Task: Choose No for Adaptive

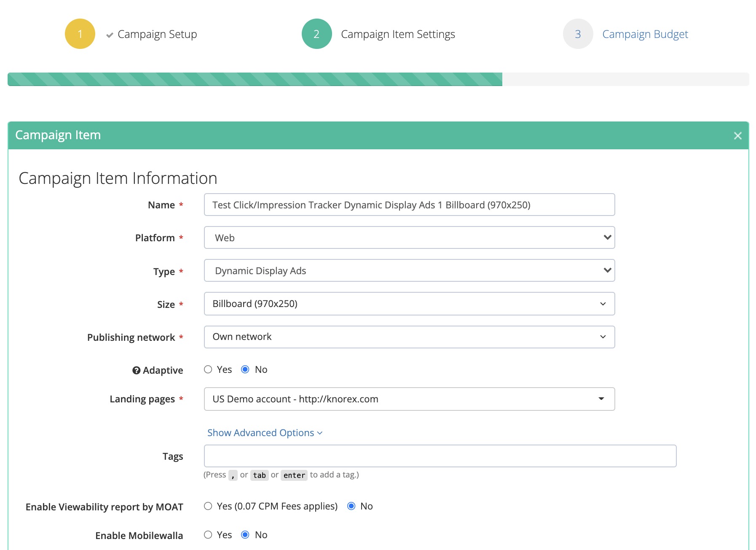Action: point(246,369)
